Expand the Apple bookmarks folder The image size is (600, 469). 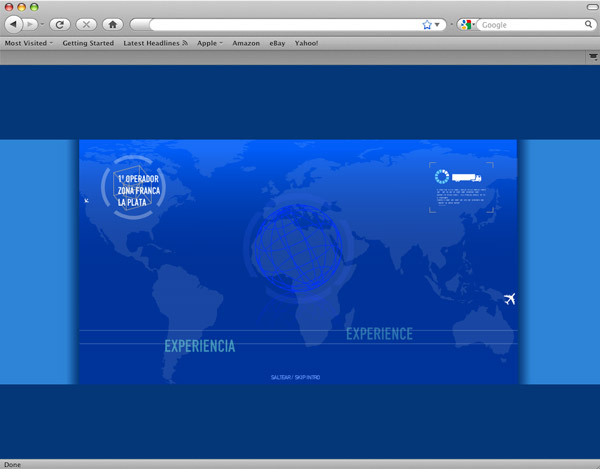coord(210,43)
